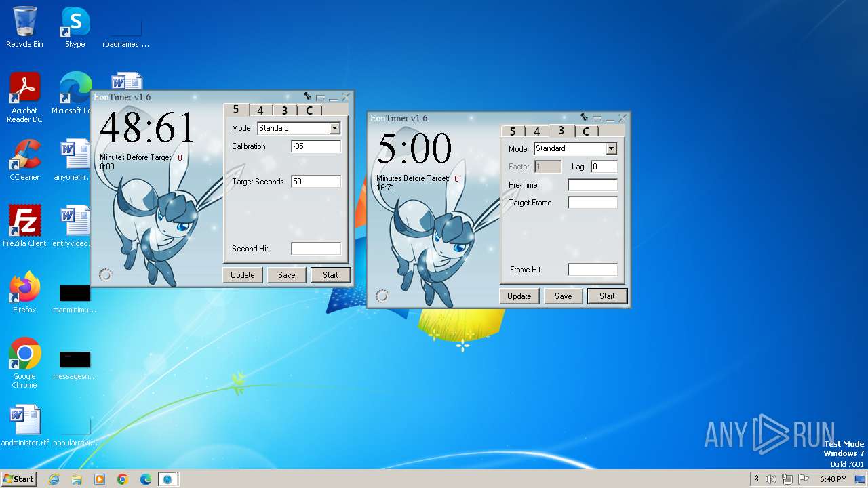
Task: Open the Windows Start menu
Action: point(18,479)
